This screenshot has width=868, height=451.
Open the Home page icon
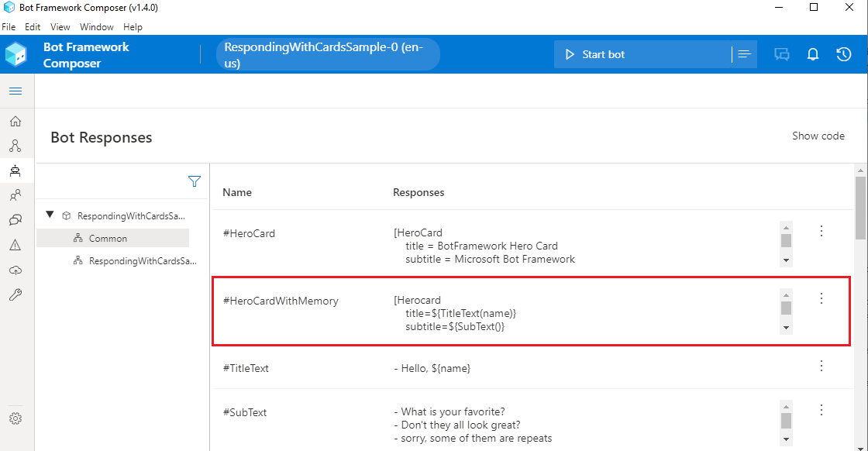[15, 121]
